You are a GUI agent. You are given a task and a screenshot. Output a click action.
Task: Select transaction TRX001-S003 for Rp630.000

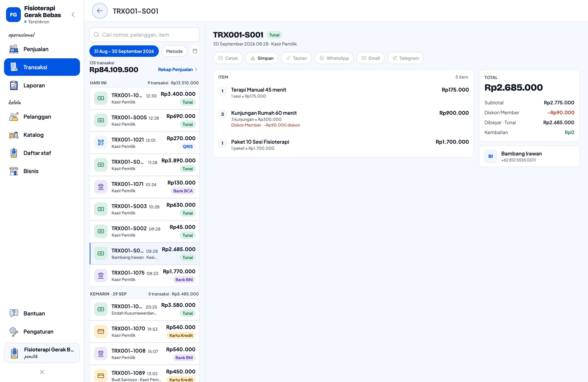(145, 209)
